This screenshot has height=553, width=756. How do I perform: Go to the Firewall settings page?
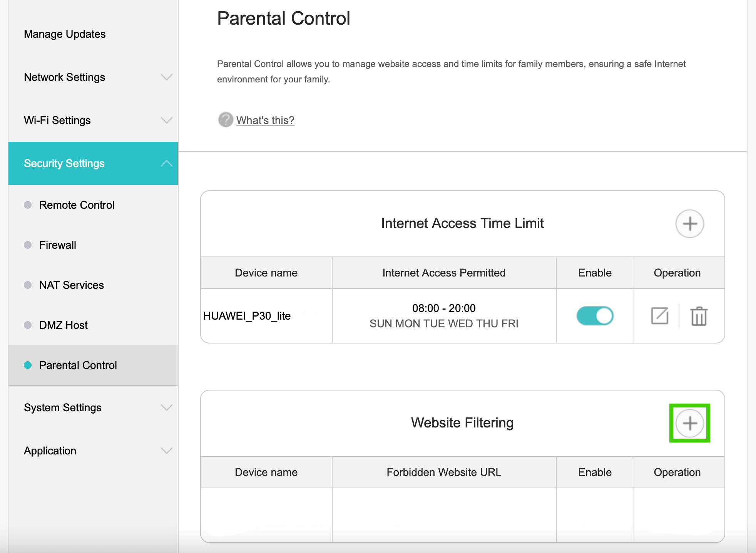tap(58, 245)
